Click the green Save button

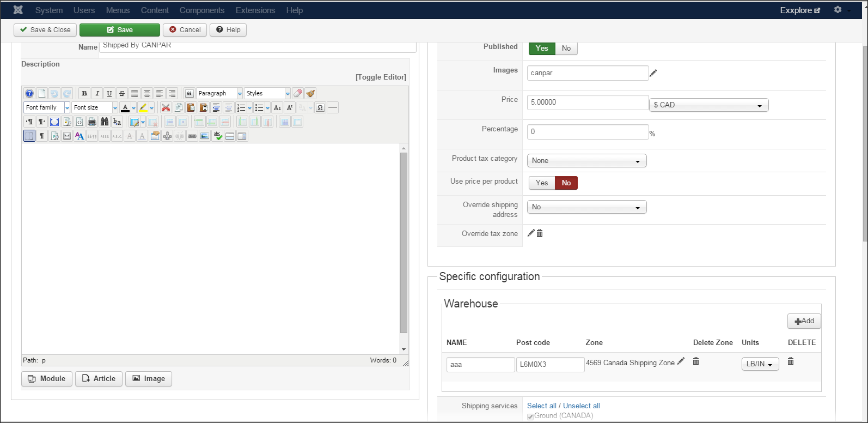(x=120, y=30)
